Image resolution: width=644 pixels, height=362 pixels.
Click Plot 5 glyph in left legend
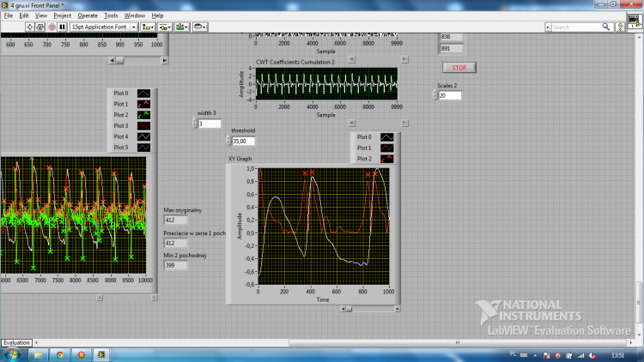pos(143,148)
